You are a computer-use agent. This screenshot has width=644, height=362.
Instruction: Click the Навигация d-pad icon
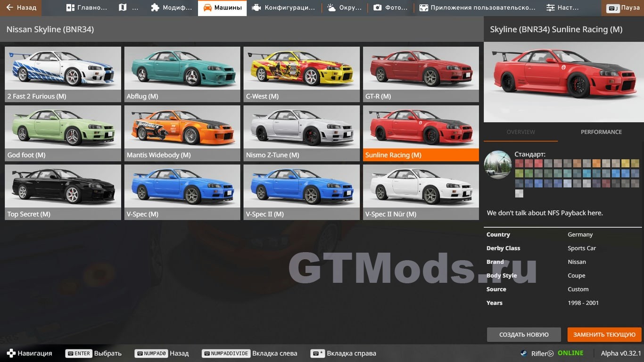point(11,353)
